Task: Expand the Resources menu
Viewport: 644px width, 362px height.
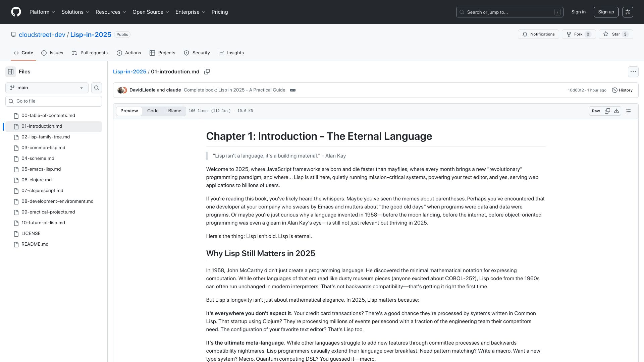Action: click(111, 12)
